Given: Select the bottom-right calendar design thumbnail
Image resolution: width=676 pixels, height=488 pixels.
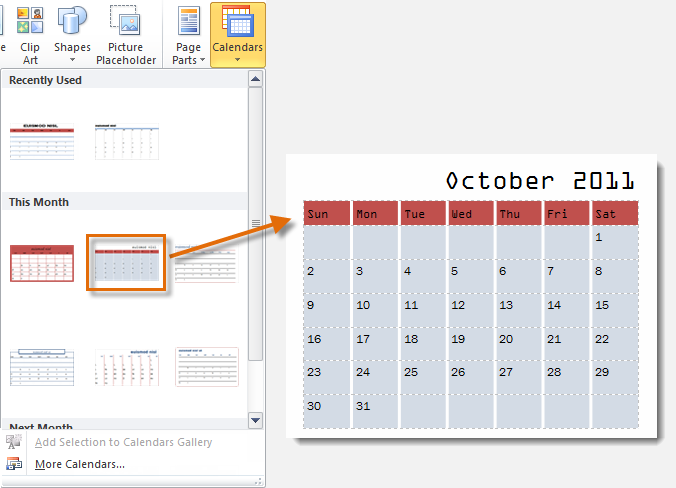Looking at the screenshot, I should (x=207, y=366).
